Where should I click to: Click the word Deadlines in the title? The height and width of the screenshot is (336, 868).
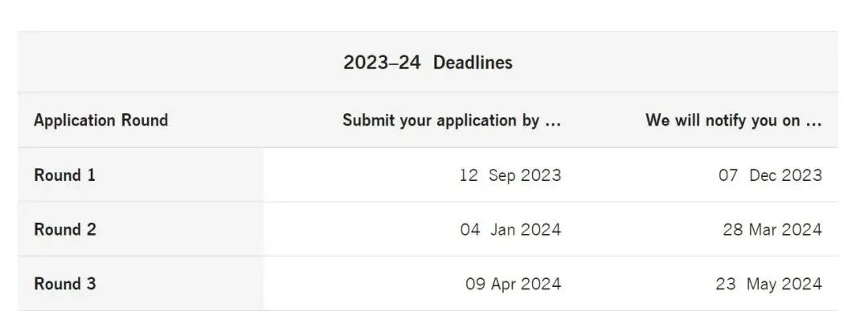(x=473, y=62)
